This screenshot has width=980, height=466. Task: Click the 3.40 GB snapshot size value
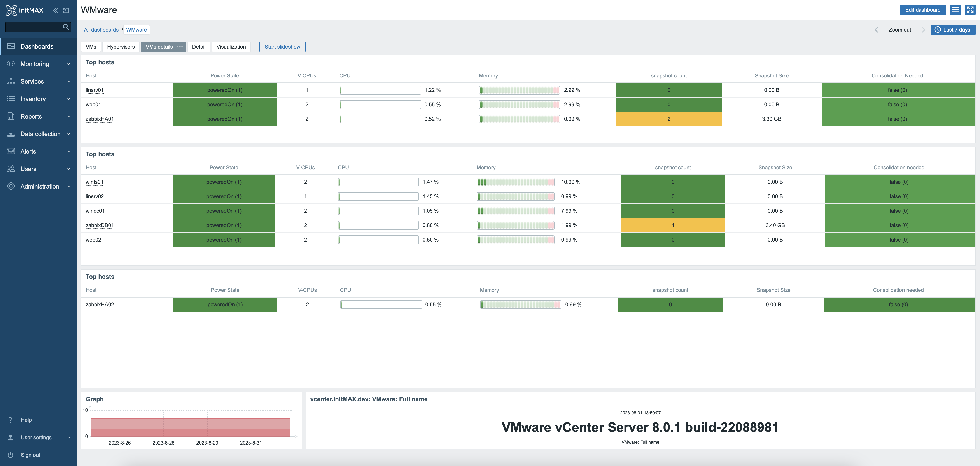pos(775,226)
